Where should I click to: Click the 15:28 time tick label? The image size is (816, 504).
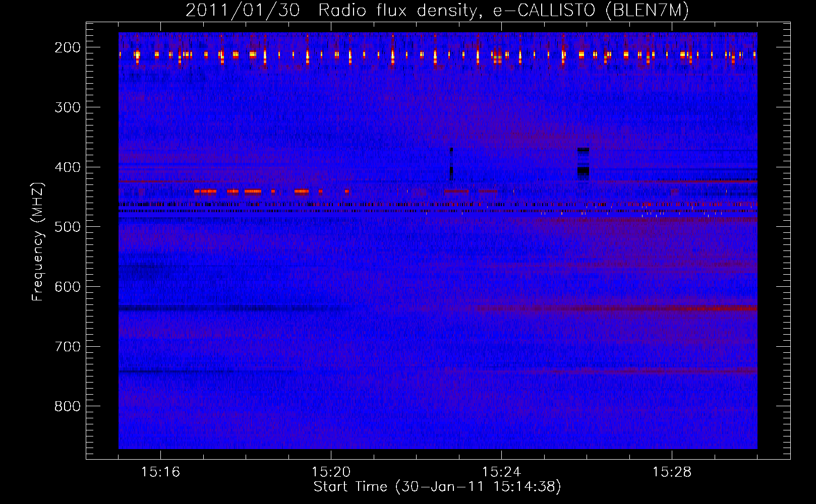pos(672,472)
